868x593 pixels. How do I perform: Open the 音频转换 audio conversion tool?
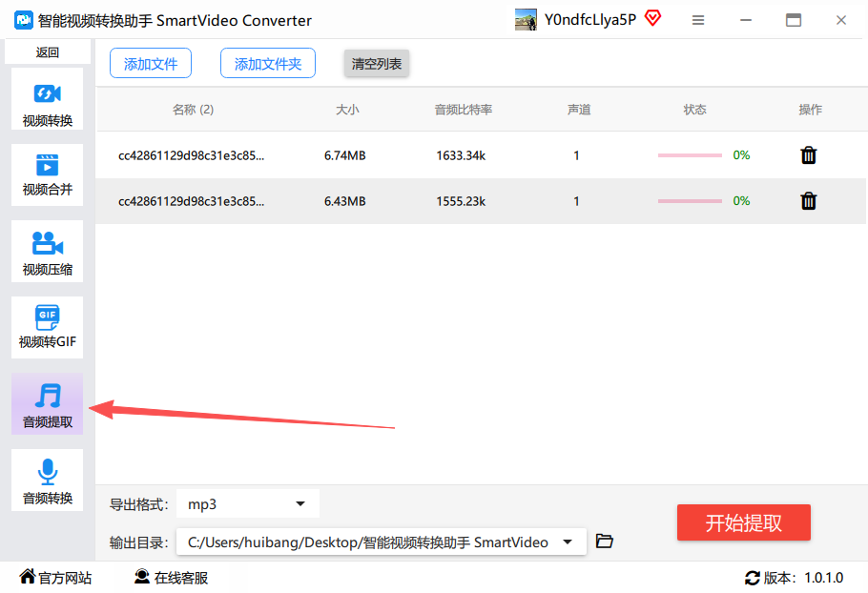(48, 481)
